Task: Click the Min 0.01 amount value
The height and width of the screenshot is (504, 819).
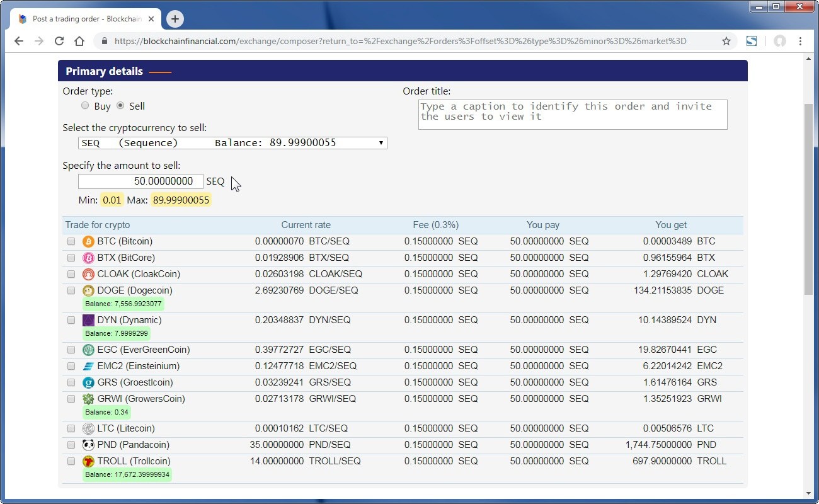Action: (112, 200)
